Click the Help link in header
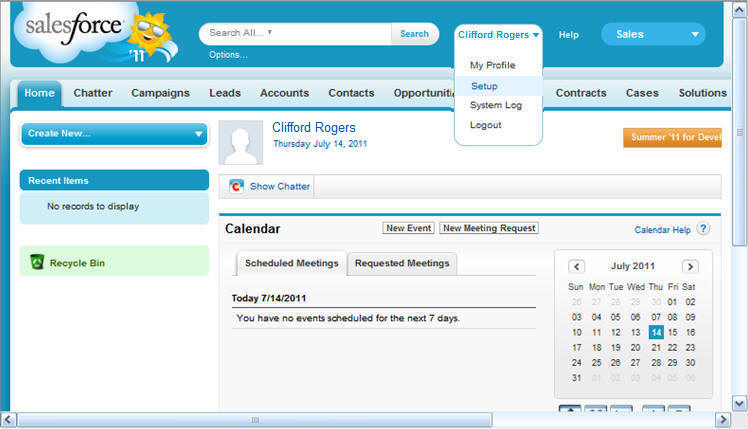 569,35
